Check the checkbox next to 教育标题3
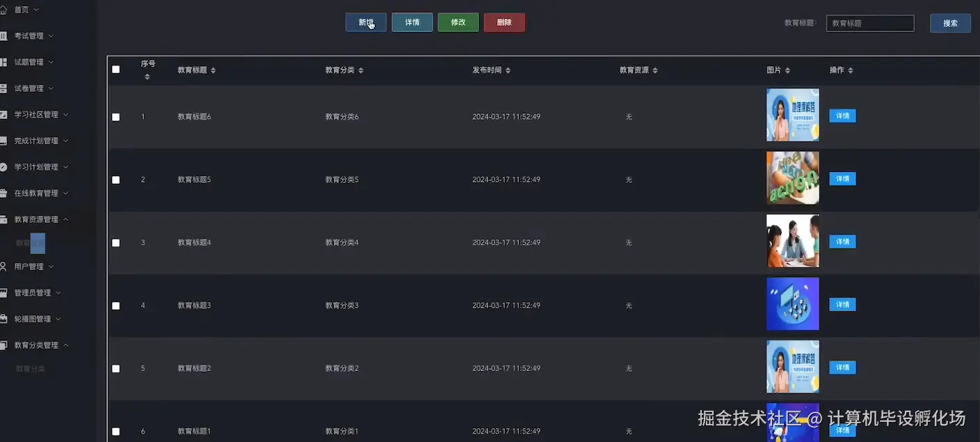The height and width of the screenshot is (442, 980). (x=115, y=305)
